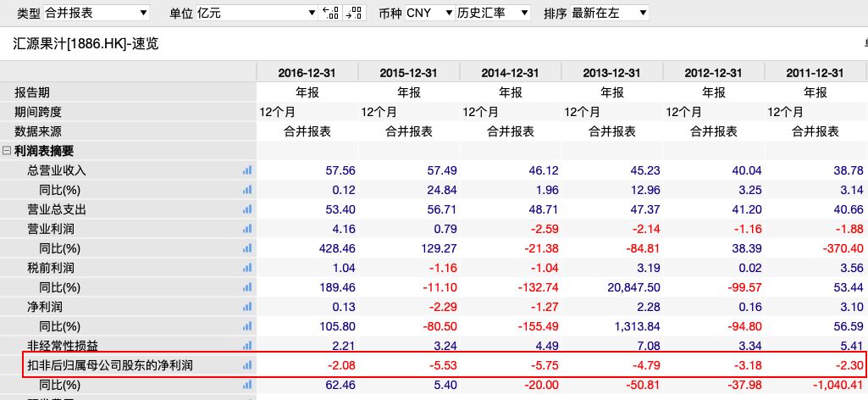Open the 币种 CNY currency dropdown
This screenshot has width=868, height=400.
(x=429, y=13)
